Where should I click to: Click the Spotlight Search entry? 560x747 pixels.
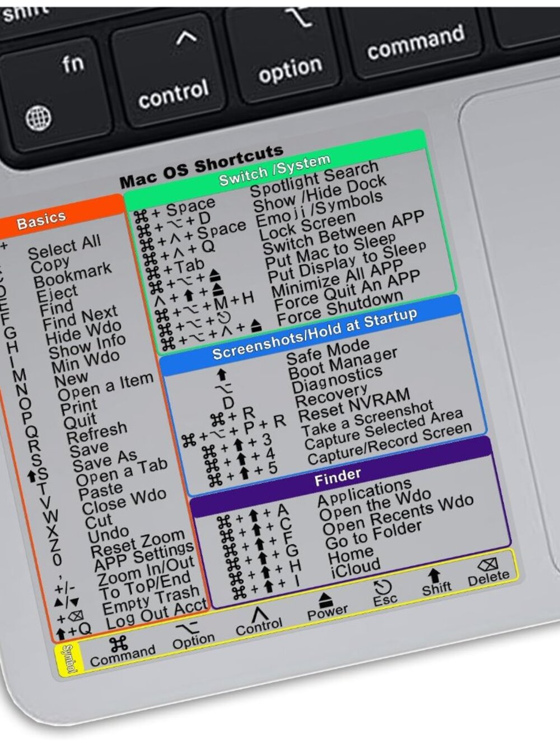coord(315,180)
